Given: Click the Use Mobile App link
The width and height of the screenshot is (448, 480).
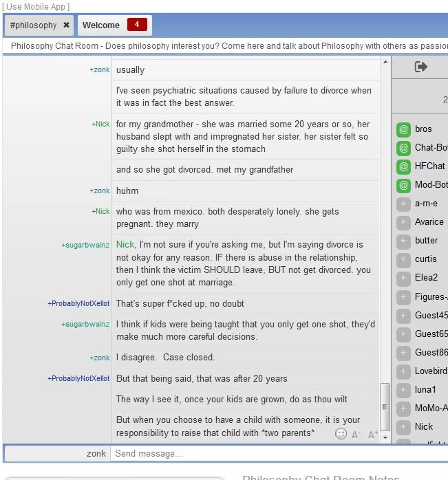Looking at the screenshot, I should coord(36,6).
